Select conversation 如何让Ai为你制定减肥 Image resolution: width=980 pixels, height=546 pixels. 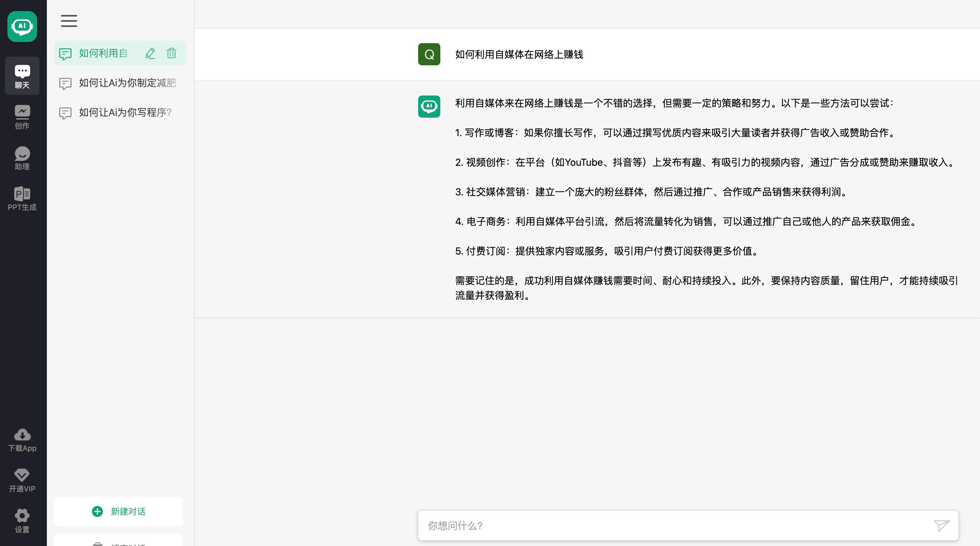click(127, 83)
